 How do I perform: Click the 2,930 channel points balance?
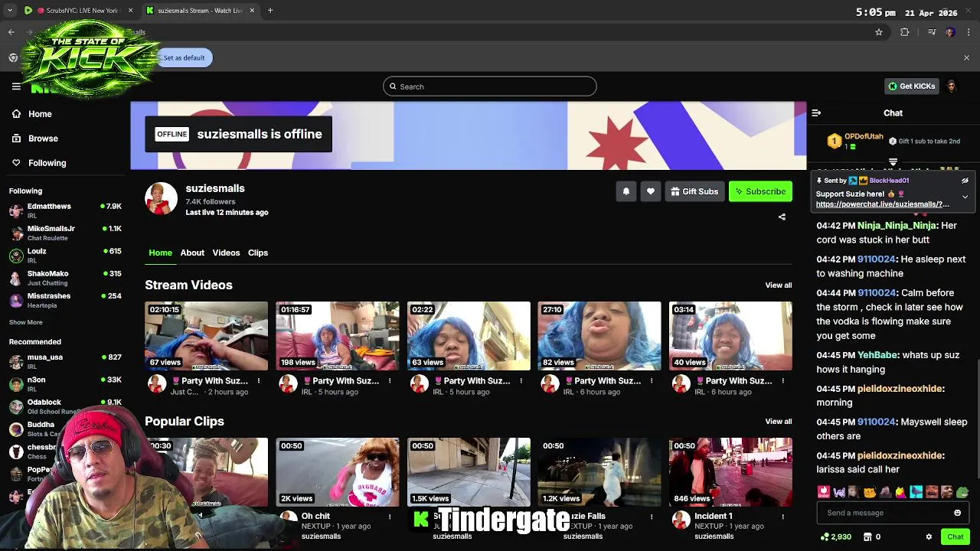point(835,536)
